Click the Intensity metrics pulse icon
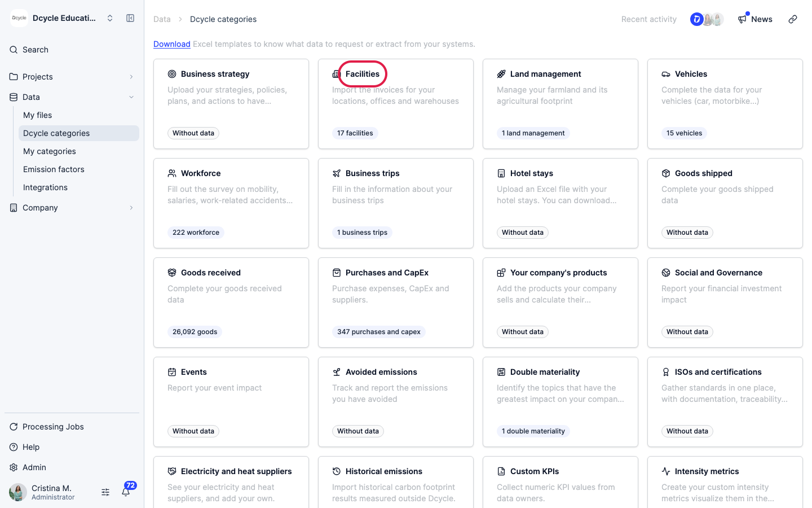Viewport: 812px width, 508px height. (666, 471)
